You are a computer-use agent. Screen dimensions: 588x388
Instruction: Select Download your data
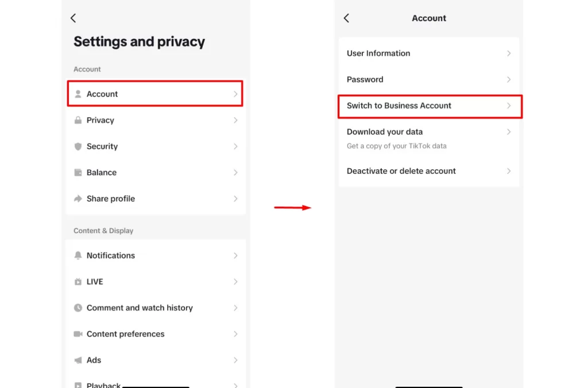pos(385,132)
